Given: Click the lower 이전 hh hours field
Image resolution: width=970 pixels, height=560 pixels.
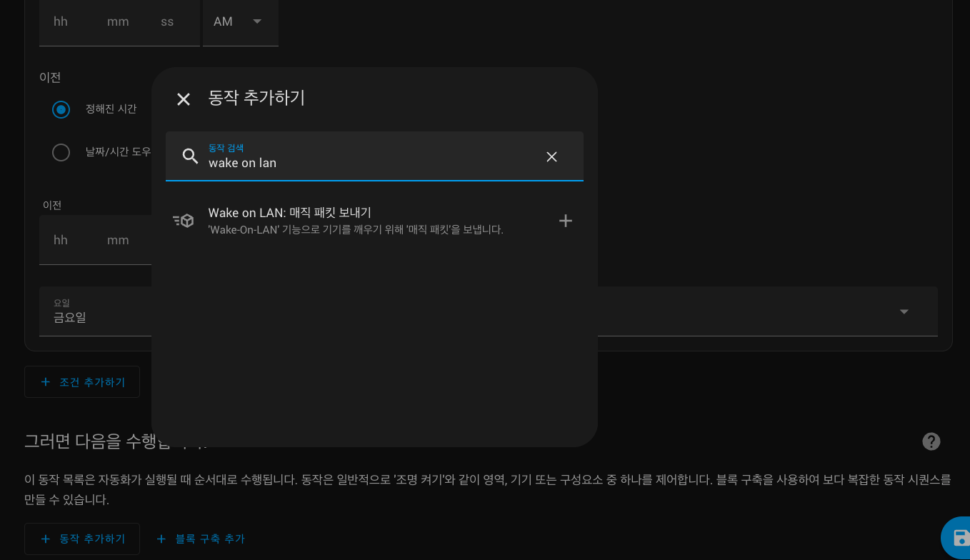Looking at the screenshot, I should click(61, 240).
